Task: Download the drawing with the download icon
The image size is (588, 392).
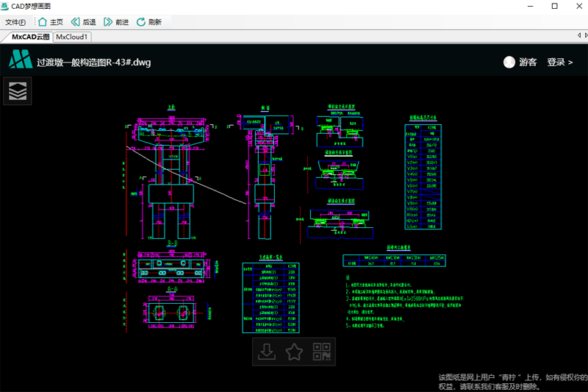Action: tap(267, 352)
